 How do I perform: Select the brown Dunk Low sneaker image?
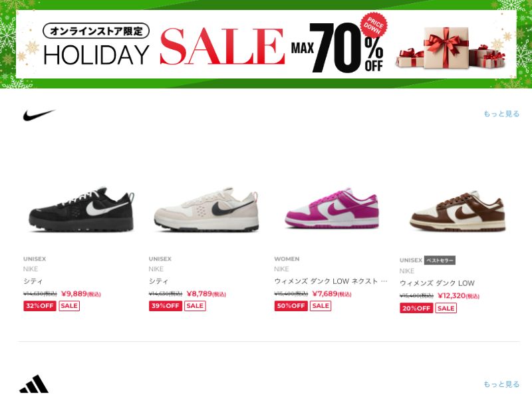tap(458, 211)
